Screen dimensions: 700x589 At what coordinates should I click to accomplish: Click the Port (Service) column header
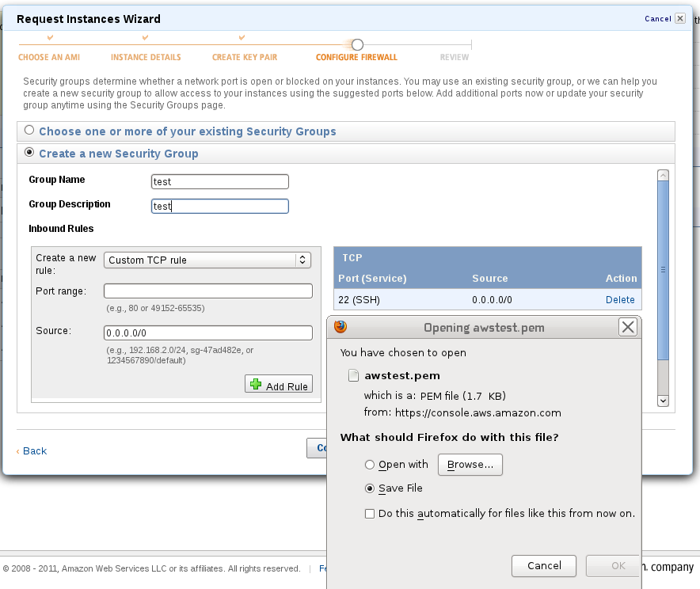[x=372, y=279]
